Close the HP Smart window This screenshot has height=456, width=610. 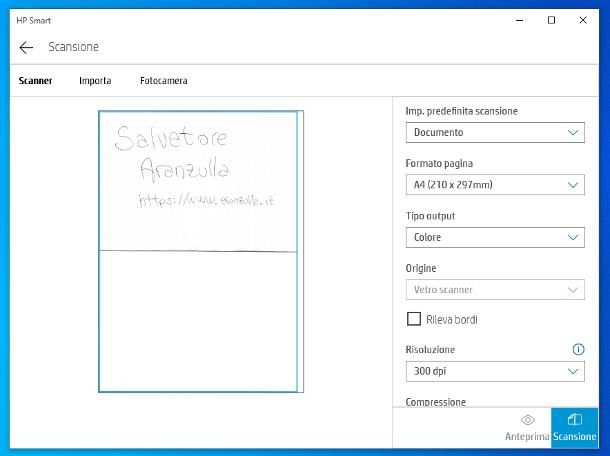click(x=583, y=20)
